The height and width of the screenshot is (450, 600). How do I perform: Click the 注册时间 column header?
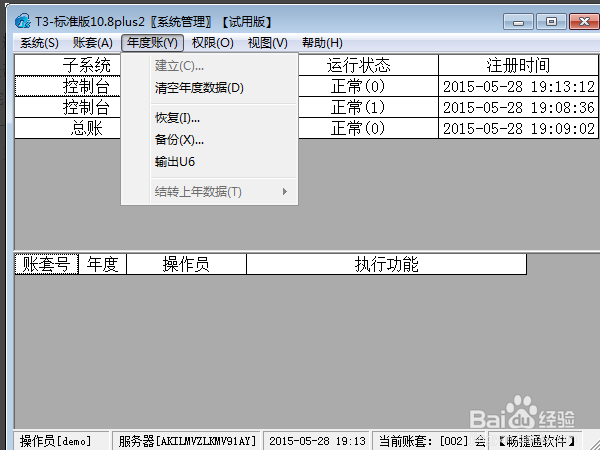coord(518,65)
